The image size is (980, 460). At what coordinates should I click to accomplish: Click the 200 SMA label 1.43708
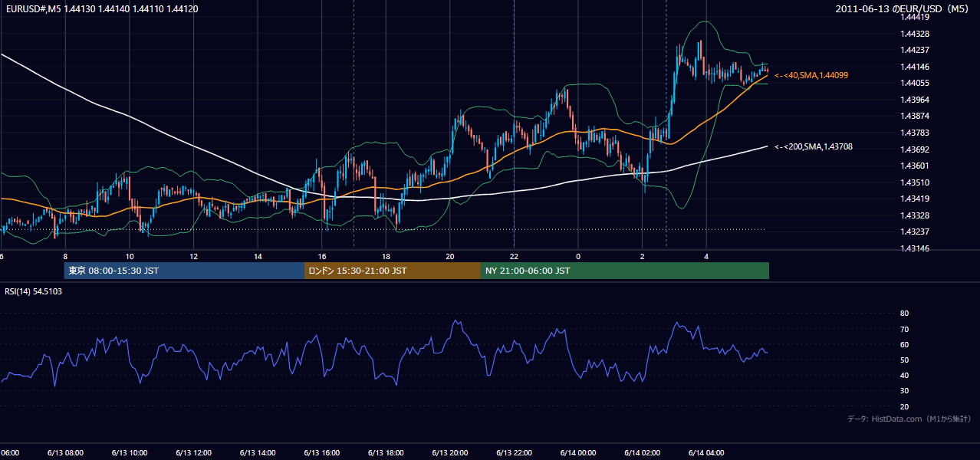tap(814, 146)
